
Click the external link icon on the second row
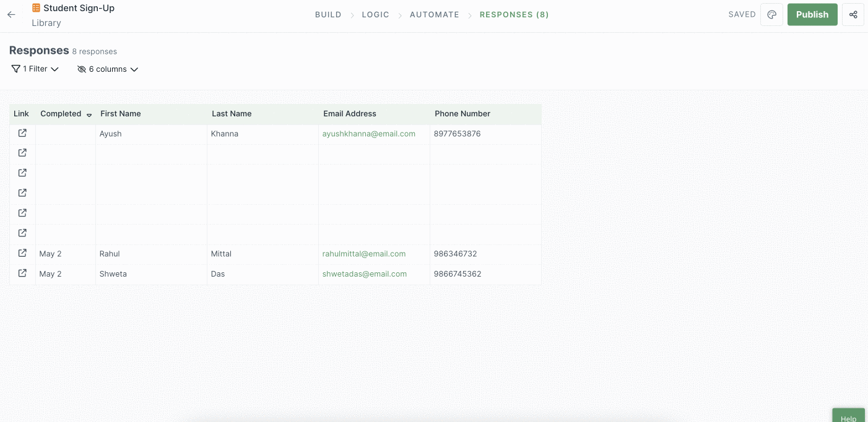click(x=22, y=153)
